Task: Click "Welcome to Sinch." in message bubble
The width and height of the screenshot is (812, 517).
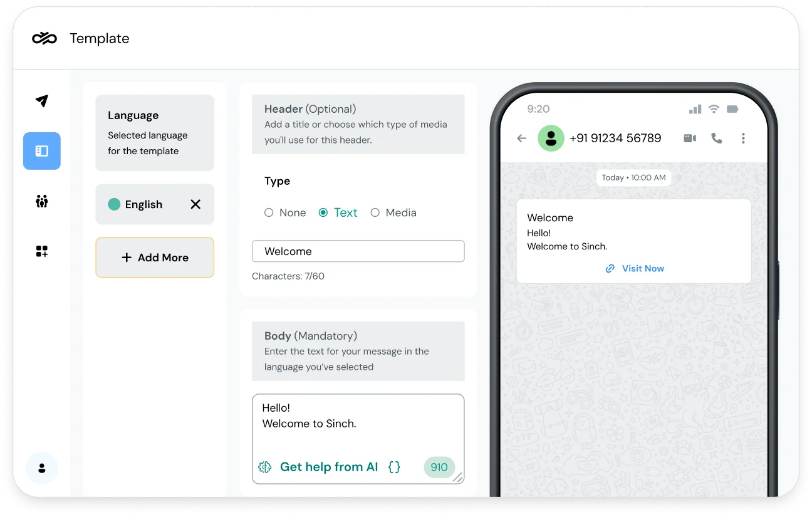Action: click(x=567, y=247)
